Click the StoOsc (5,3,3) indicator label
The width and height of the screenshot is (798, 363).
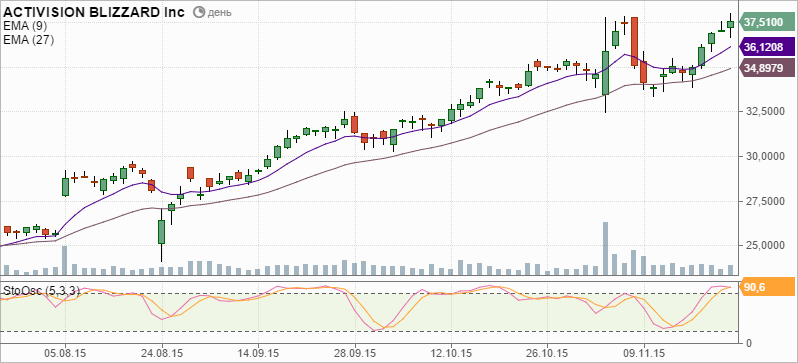[41, 291]
